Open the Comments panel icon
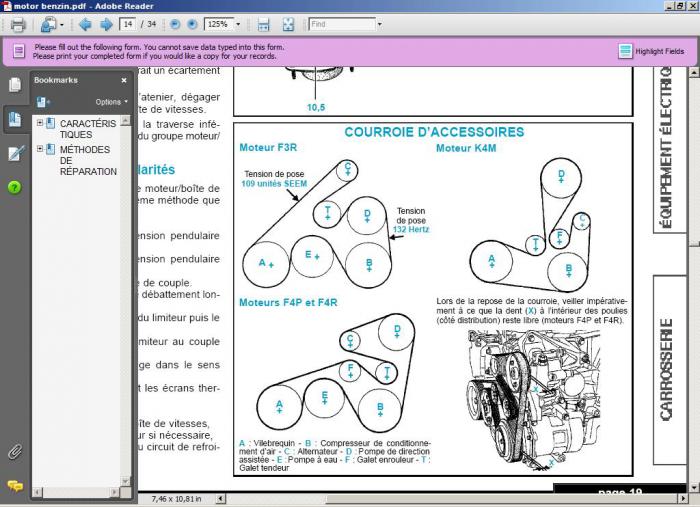This screenshot has height=507, width=700. 15,485
